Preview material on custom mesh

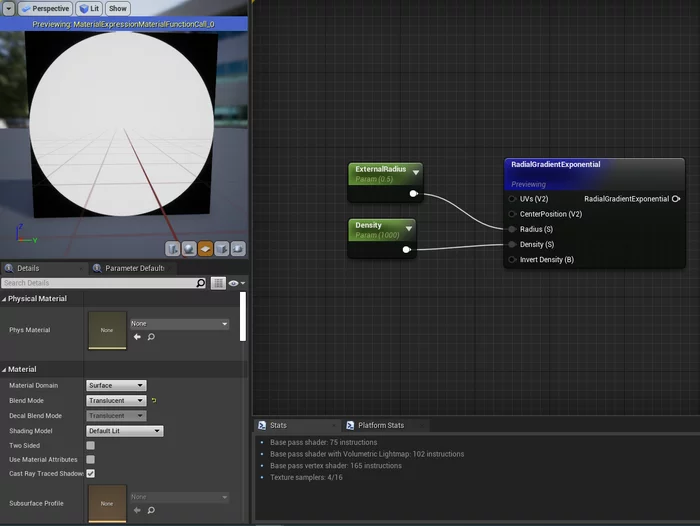pos(238,248)
